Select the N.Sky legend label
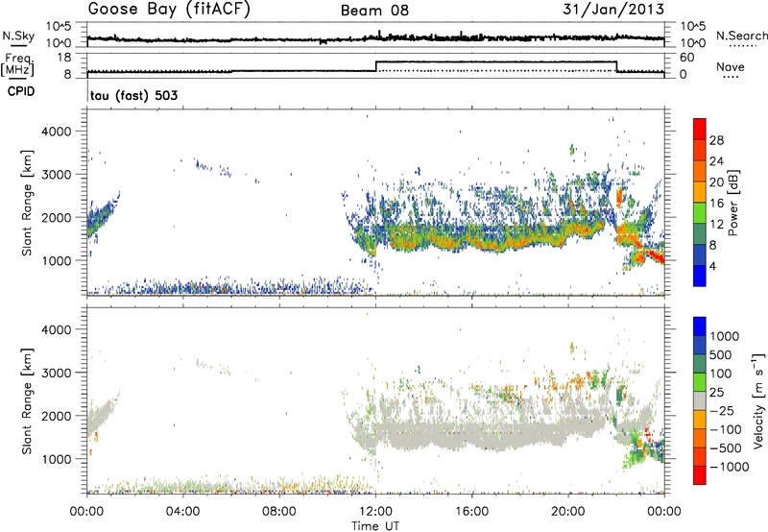 click(x=18, y=36)
